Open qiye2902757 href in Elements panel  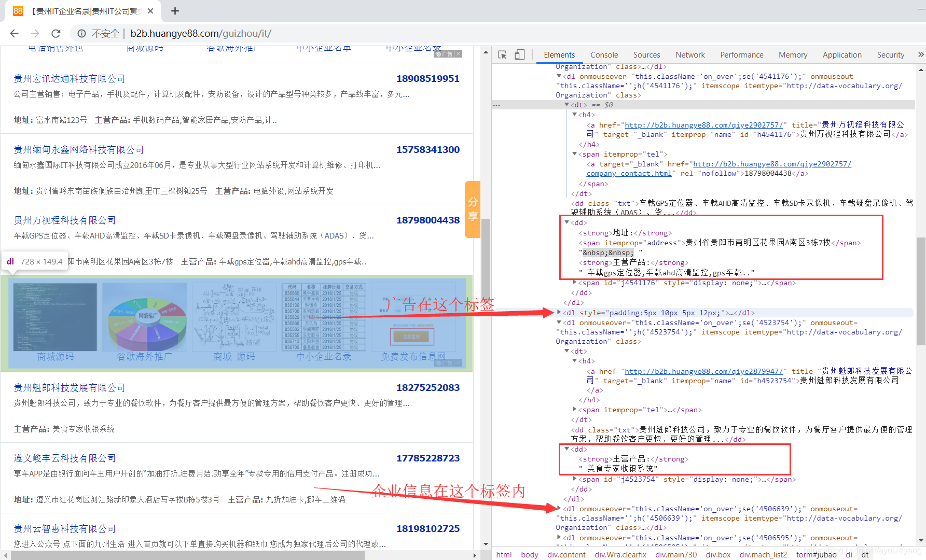[703, 125]
